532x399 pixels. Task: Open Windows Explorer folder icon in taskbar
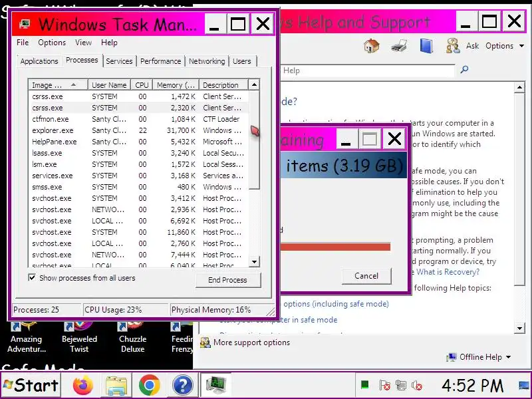[116, 386]
